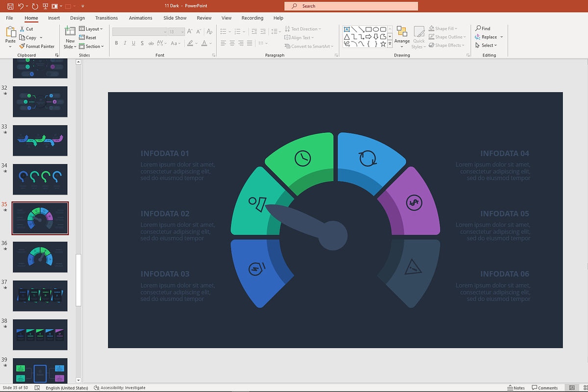Open Text Direction dropdown
Image resolution: width=588 pixels, height=392 pixels.
(x=302, y=29)
